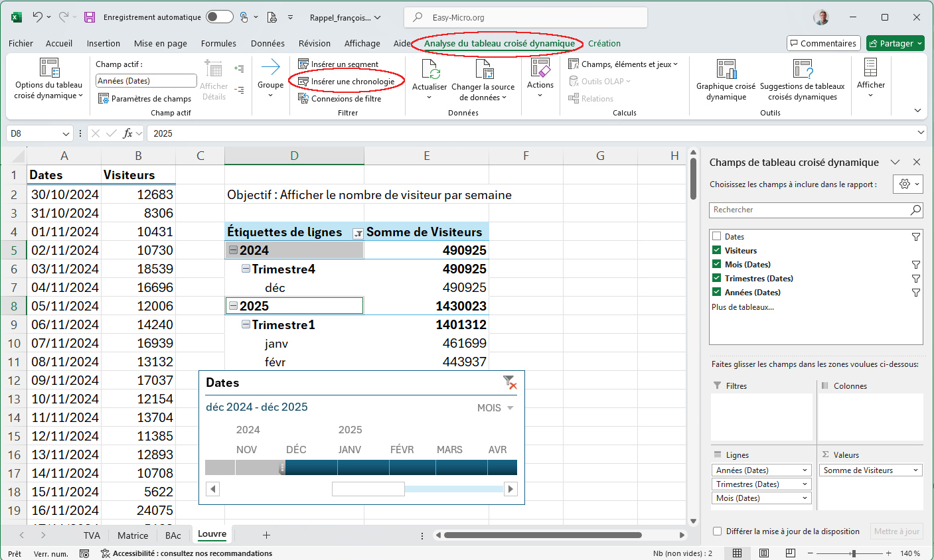Click the save icon in title bar
This screenshot has height=560, width=934.
pos(90,17)
